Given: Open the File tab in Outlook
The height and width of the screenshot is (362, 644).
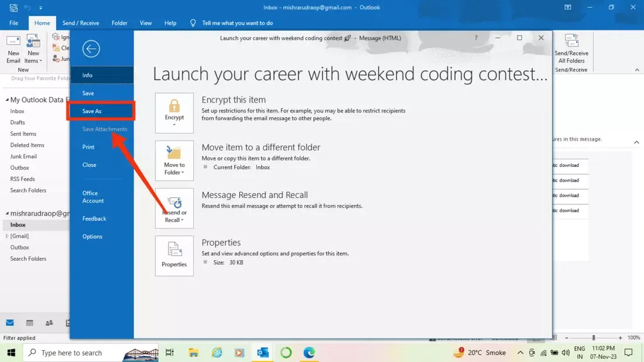Looking at the screenshot, I should point(13,23).
